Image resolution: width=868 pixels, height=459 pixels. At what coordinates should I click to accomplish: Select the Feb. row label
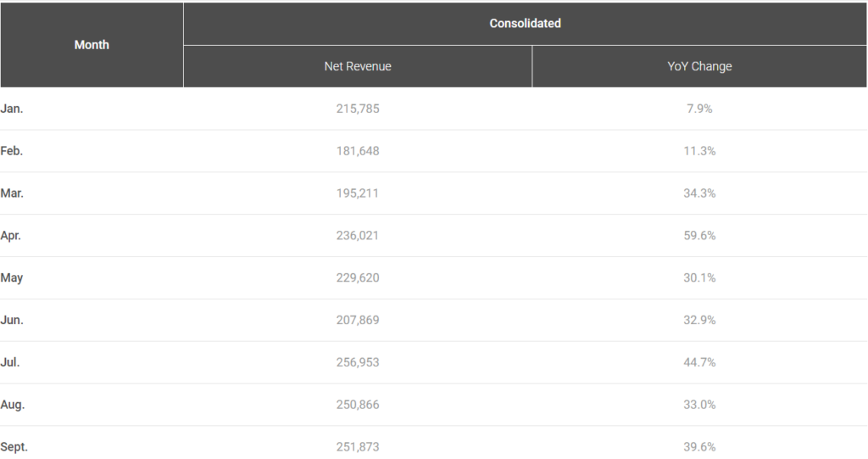tap(13, 151)
